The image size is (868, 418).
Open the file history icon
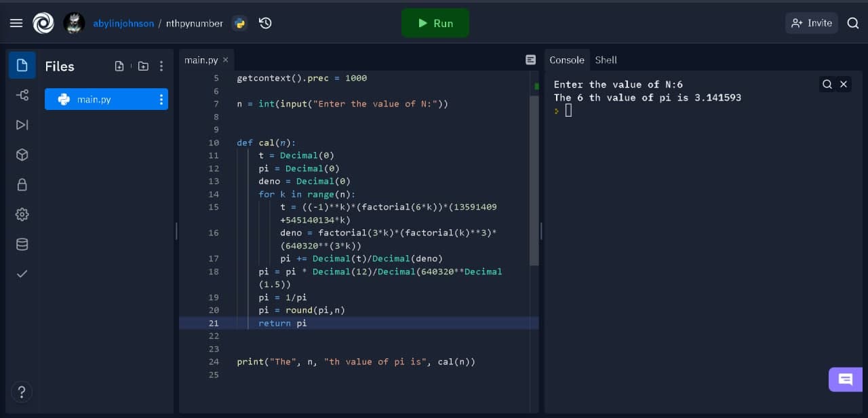(265, 22)
